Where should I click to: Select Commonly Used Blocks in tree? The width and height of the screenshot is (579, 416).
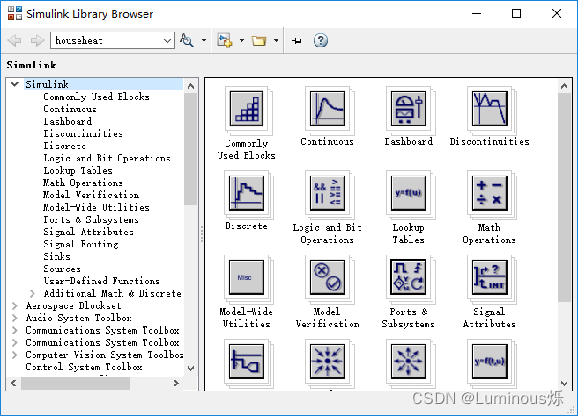pyautogui.click(x=96, y=97)
